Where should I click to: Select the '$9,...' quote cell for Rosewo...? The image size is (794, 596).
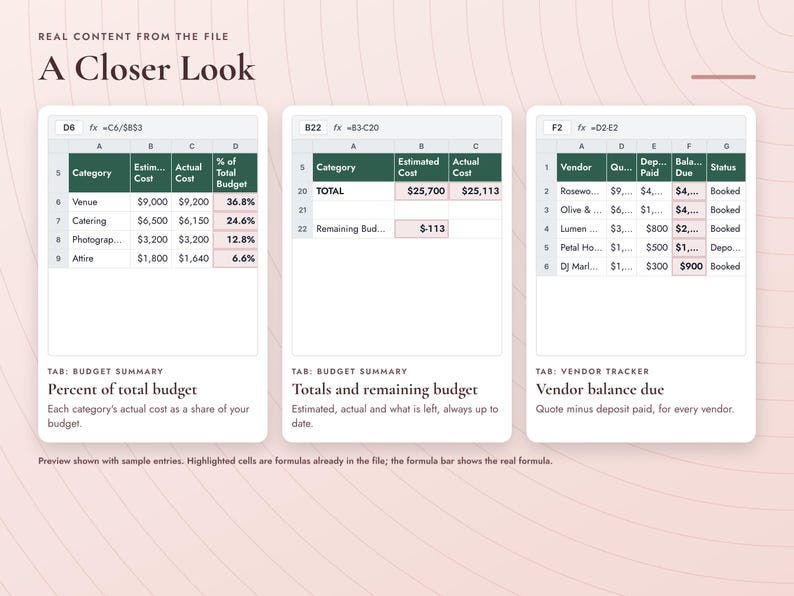pyautogui.click(x=621, y=191)
